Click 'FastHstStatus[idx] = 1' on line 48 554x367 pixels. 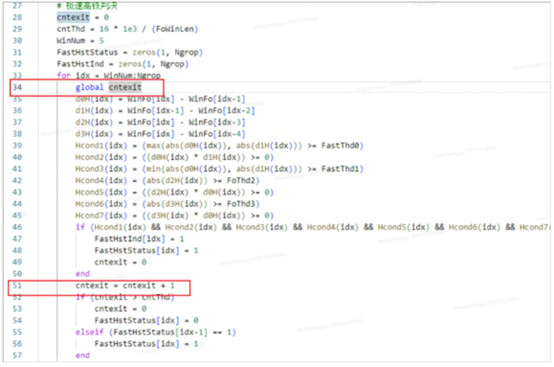[x=146, y=250]
